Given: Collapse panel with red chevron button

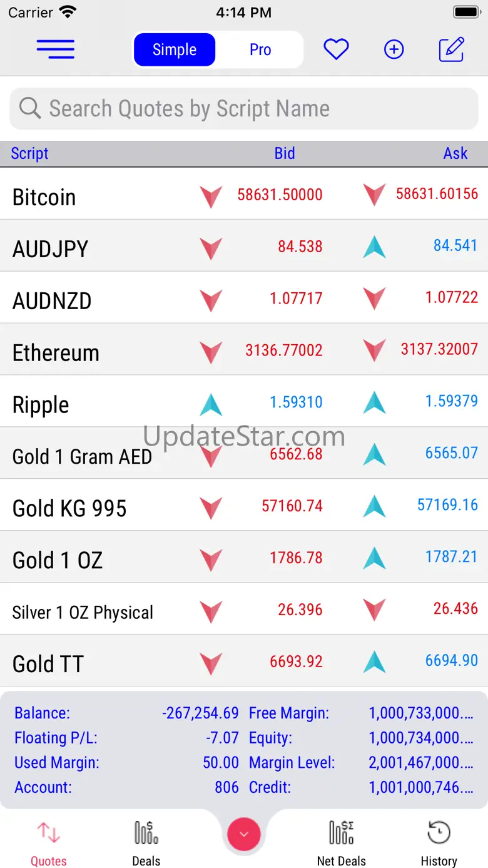Looking at the screenshot, I should pos(243,834).
